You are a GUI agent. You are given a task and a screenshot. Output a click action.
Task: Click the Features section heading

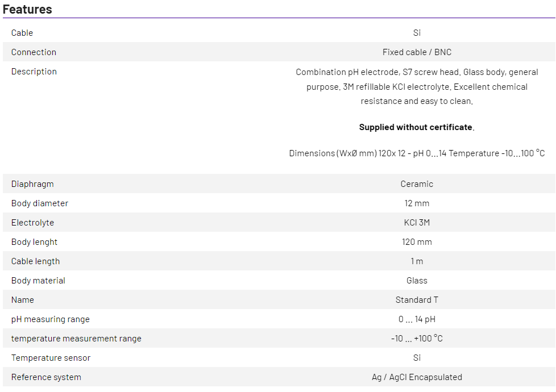click(x=27, y=9)
